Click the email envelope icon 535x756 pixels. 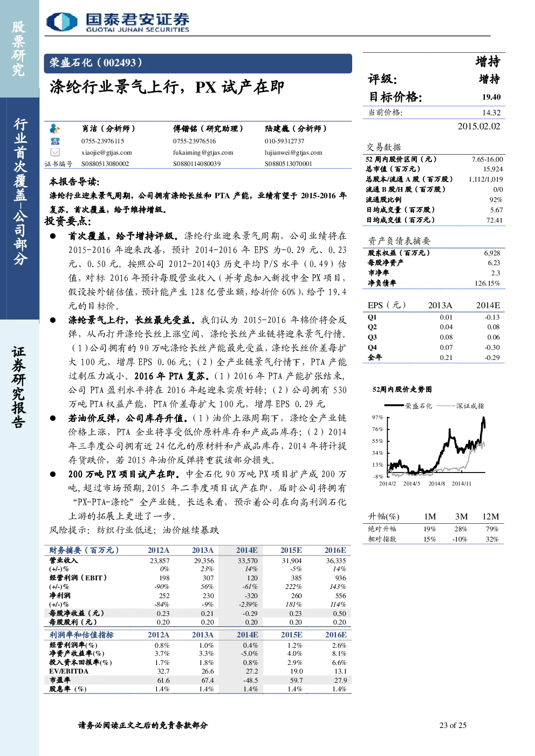click(x=55, y=152)
